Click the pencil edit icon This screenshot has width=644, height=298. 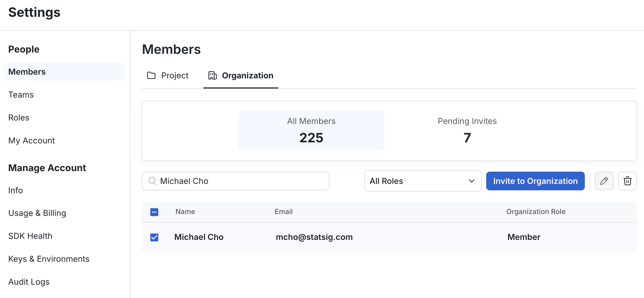pos(604,181)
